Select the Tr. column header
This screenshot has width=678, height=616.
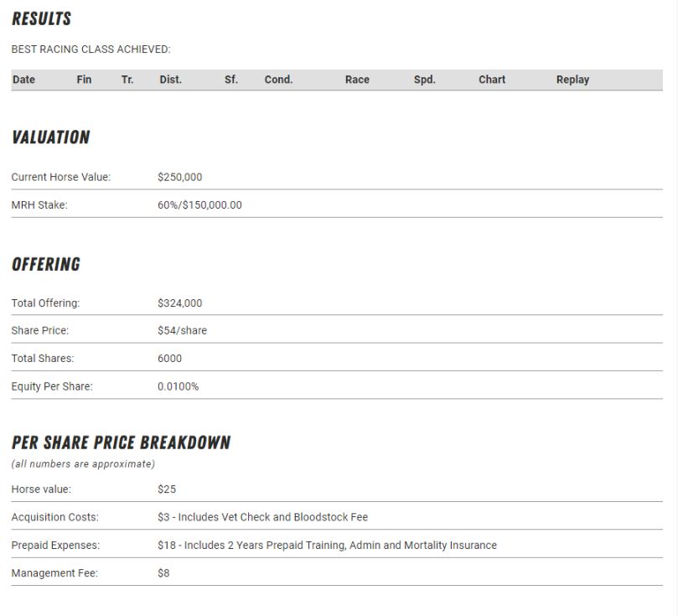pos(127,80)
